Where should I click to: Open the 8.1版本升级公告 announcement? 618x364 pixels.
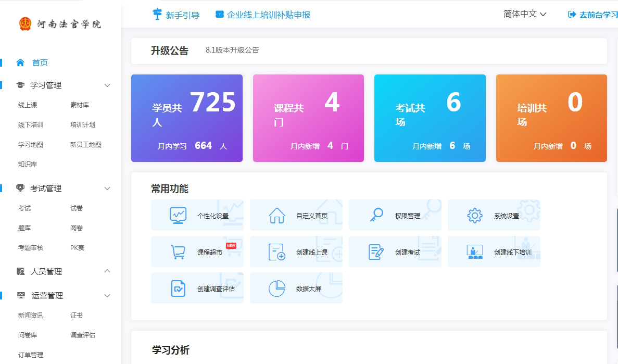coord(233,50)
